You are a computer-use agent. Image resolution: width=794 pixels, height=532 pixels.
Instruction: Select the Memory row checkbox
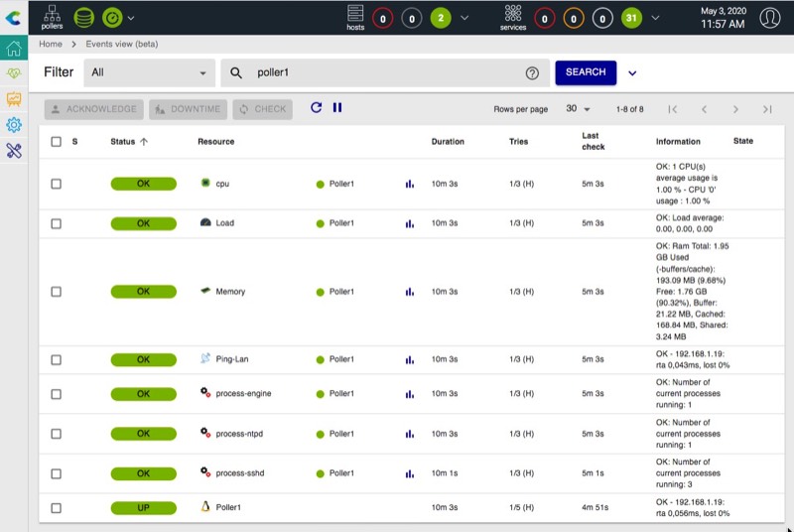pos(56,292)
